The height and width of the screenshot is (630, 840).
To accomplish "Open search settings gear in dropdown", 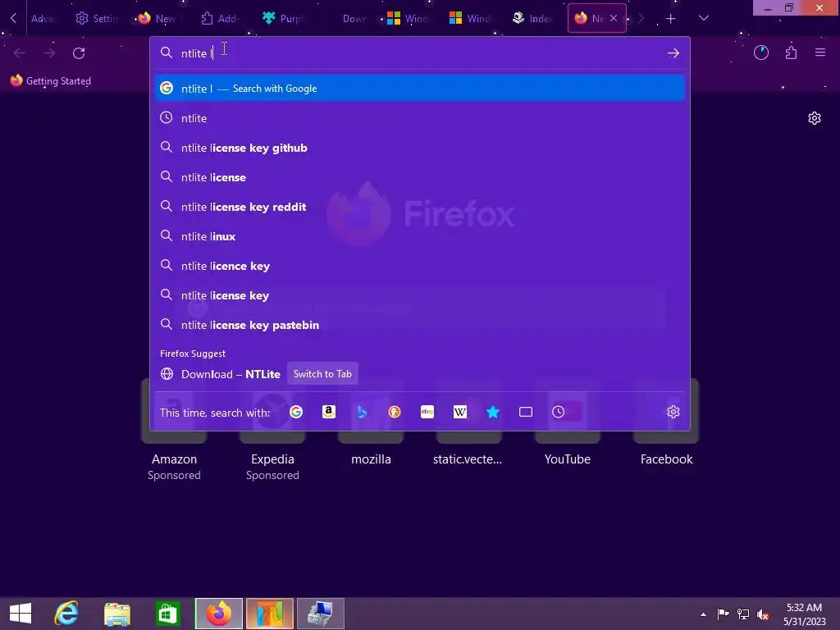I will coord(673,412).
